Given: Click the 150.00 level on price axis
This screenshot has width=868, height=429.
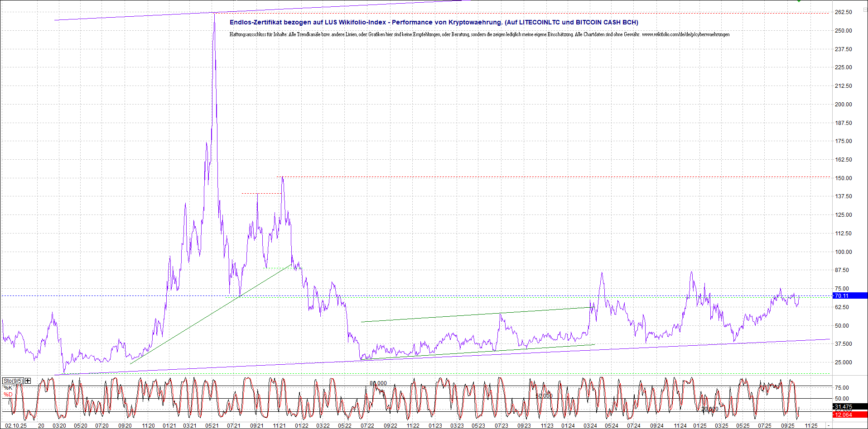Looking at the screenshot, I should click(843, 178).
